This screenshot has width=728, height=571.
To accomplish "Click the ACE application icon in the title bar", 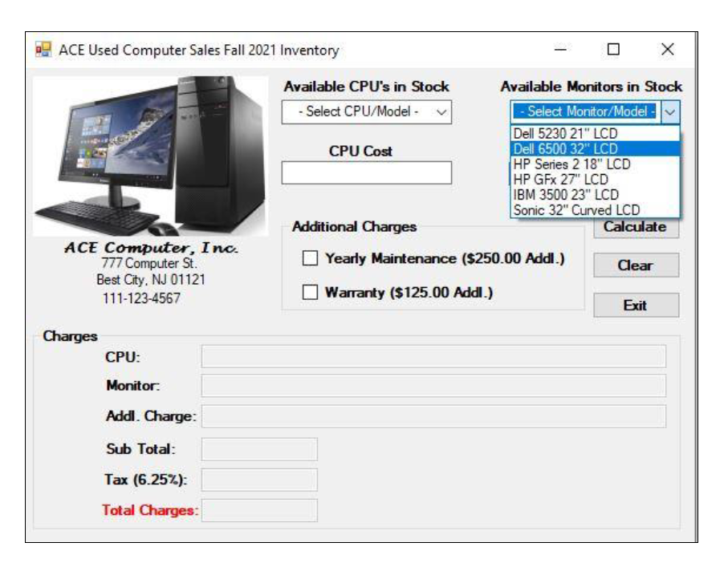I will pos(45,47).
